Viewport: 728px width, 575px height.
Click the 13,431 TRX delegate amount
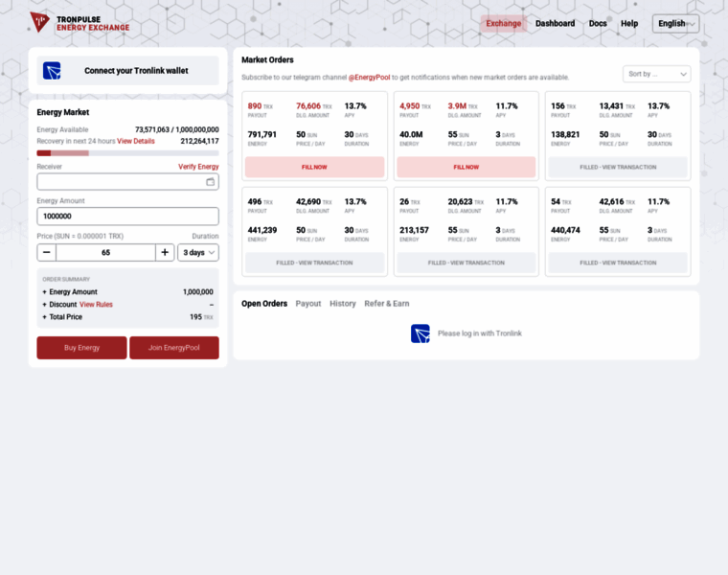[x=617, y=106]
